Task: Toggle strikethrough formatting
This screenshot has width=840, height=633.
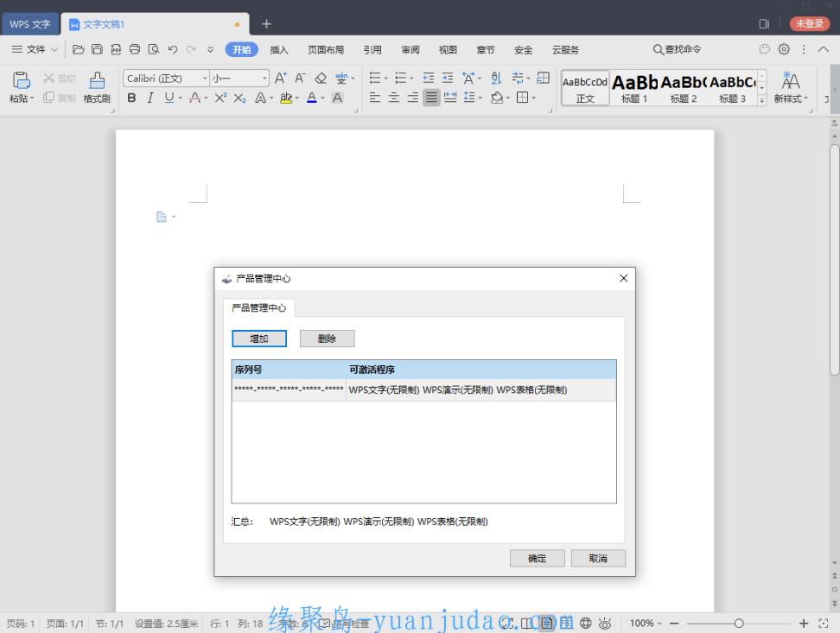Action: [195, 98]
